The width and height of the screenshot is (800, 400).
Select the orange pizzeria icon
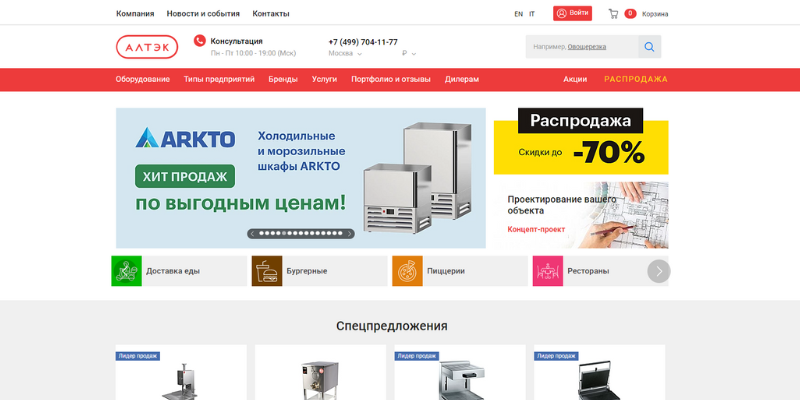pos(407,271)
